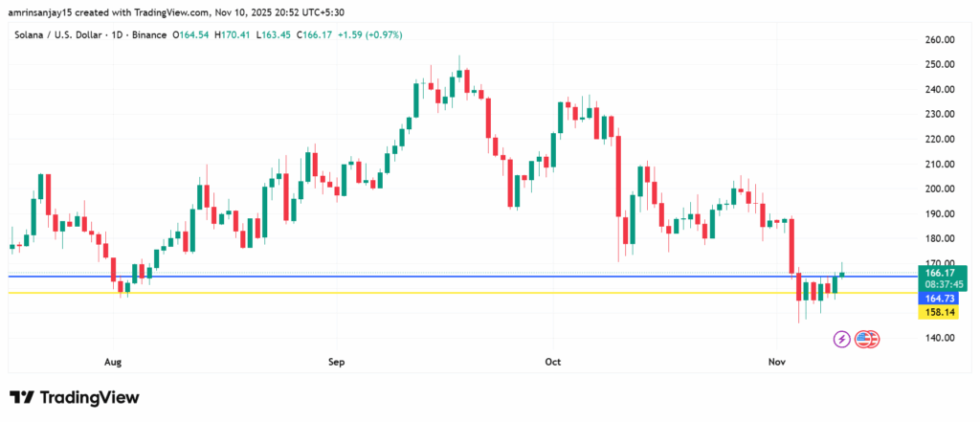Viewport: 980px width, 422px height.
Task: Click the Oct label on the time axis
Action: pos(552,363)
